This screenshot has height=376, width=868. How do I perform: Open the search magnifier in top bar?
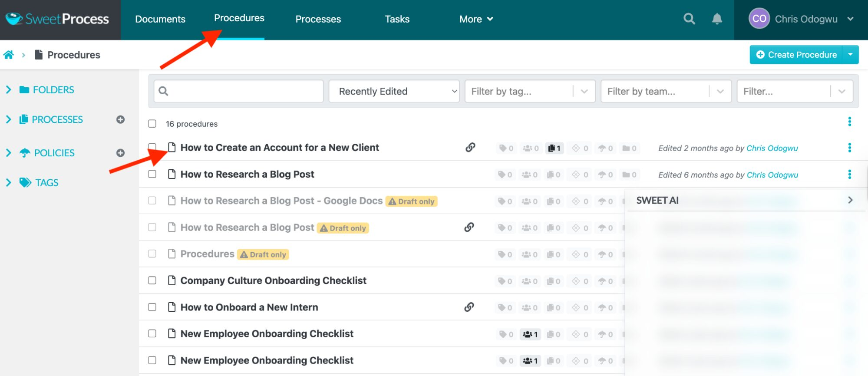(x=689, y=19)
